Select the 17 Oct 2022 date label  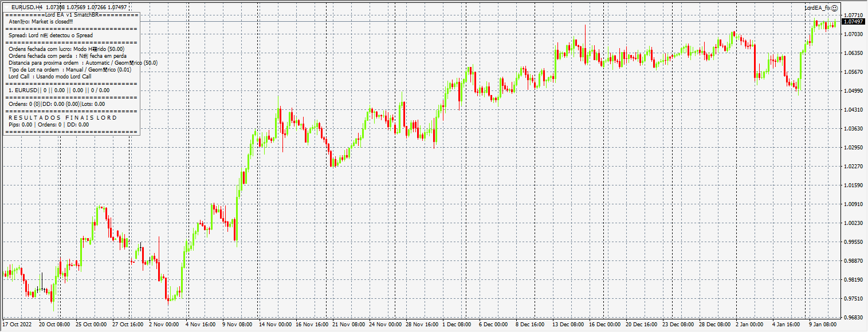point(18,325)
